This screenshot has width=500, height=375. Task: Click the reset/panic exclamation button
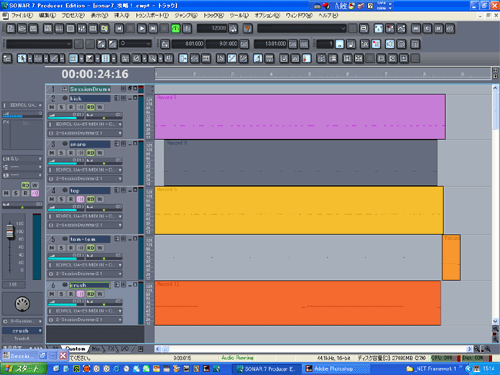tap(187, 29)
